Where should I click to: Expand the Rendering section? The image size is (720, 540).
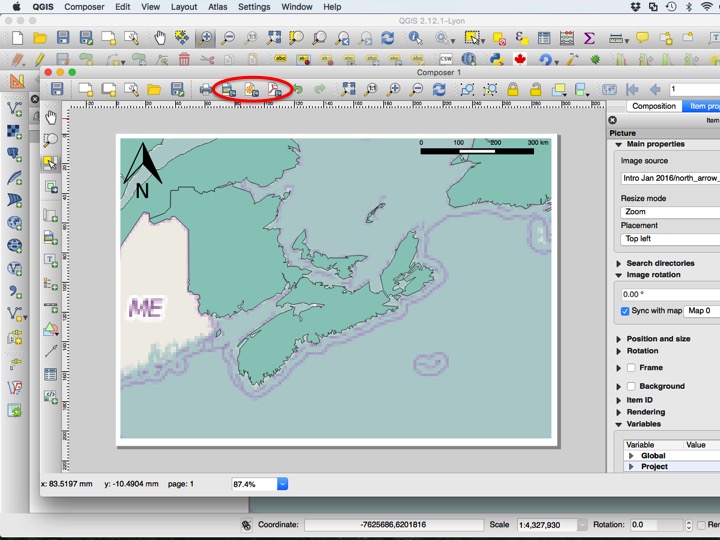(619, 412)
